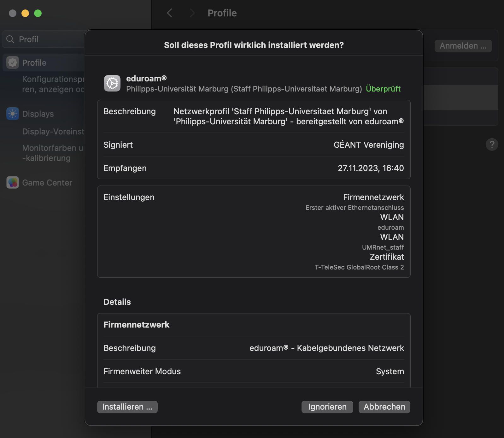This screenshot has height=438, width=504.
Task: Click the Installieren ... button
Action: pyautogui.click(x=127, y=407)
